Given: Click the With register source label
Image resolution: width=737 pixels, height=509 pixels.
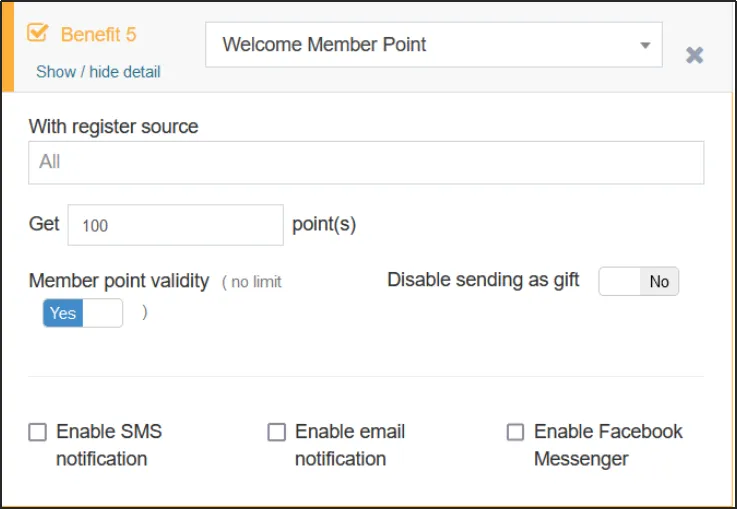Looking at the screenshot, I should tap(113, 127).
